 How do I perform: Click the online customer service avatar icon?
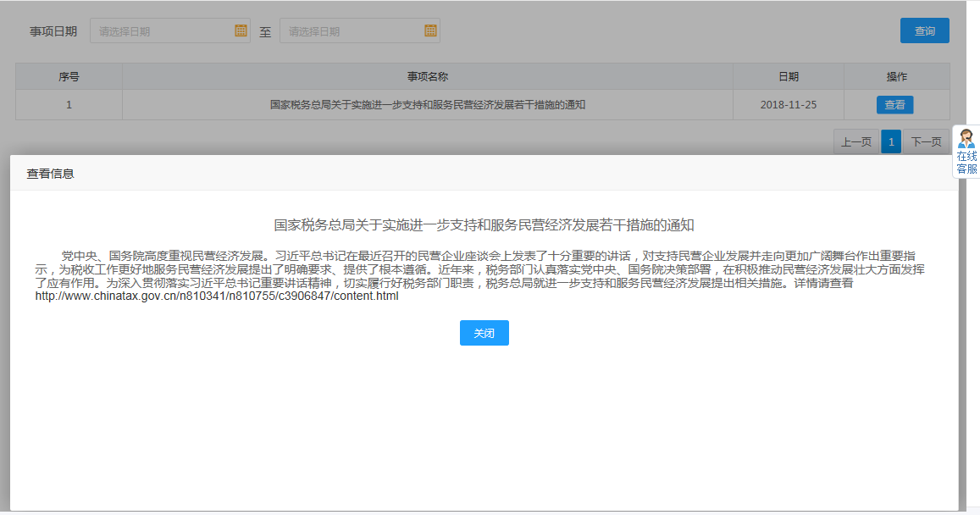tap(966, 140)
